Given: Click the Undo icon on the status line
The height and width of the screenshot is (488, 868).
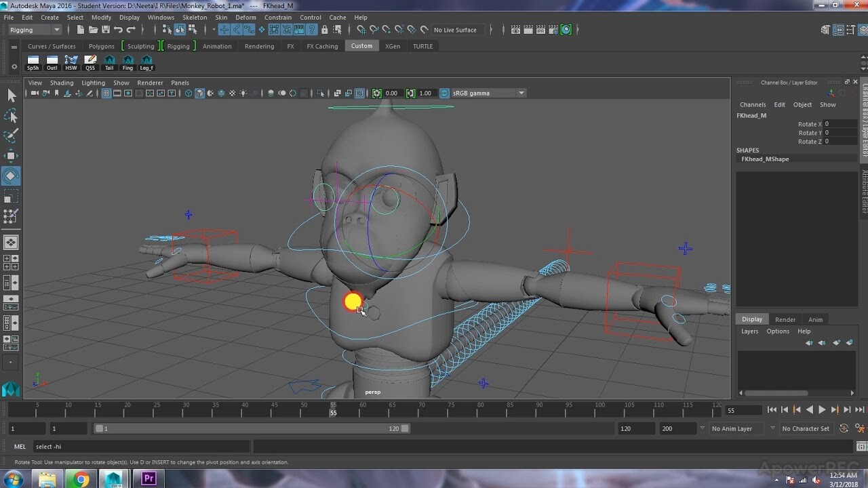Looking at the screenshot, I should click(x=120, y=30).
